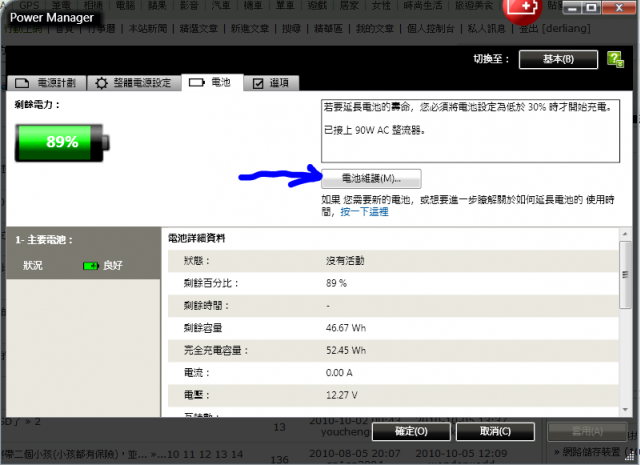640x465 pixels.
Task: Click the 基本(B) switch button
Action: (558, 59)
